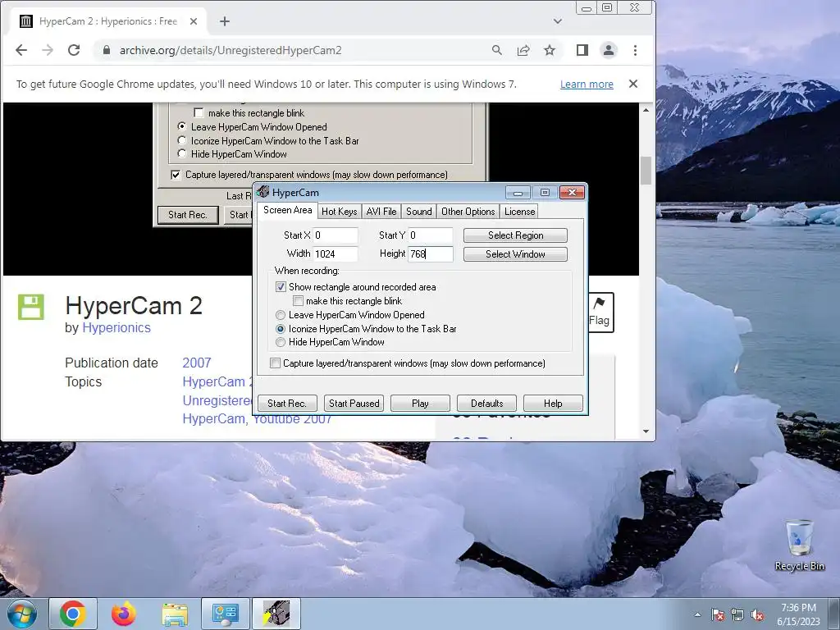
Task: Click the green floppy disk software icon
Action: pyautogui.click(x=31, y=307)
